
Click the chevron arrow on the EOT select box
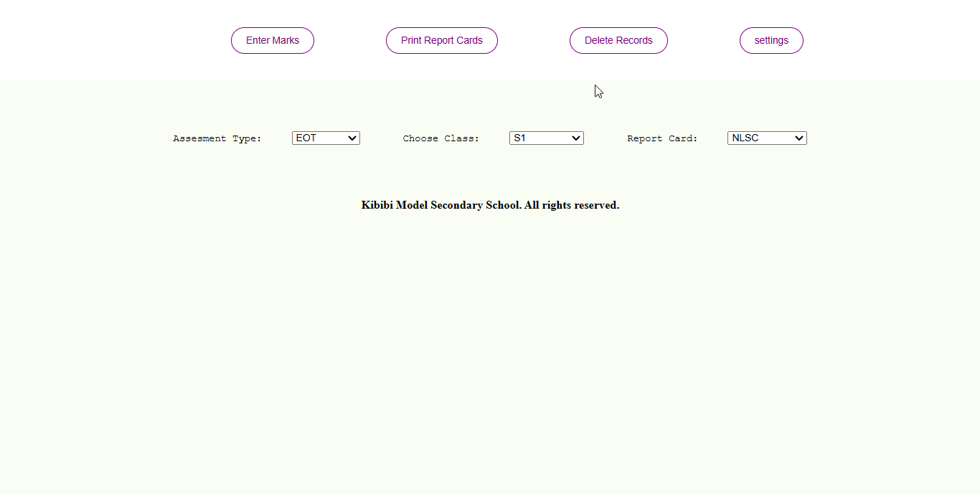352,138
